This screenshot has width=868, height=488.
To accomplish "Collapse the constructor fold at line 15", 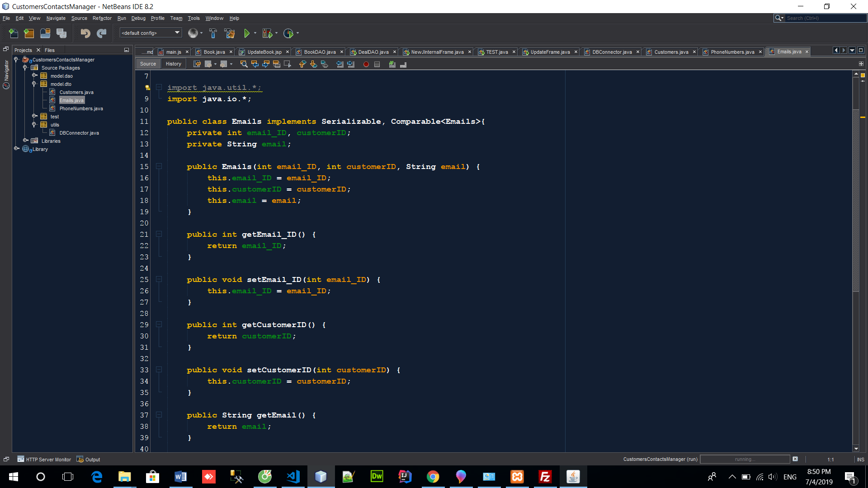I will pyautogui.click(x=159, y=166).
